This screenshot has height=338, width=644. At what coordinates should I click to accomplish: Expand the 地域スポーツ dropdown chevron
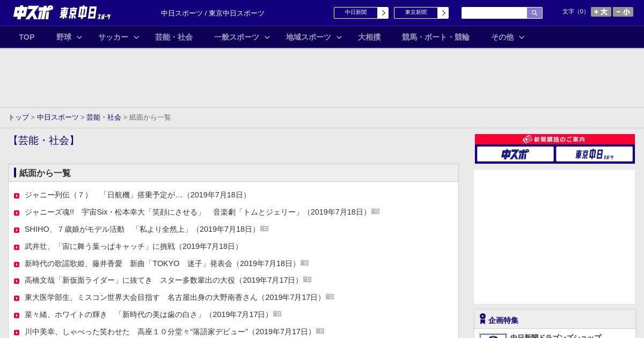[x=339, y=37]
